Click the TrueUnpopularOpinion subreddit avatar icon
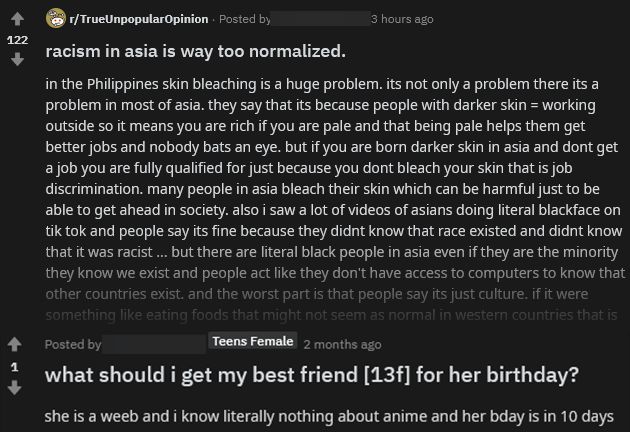 56,19
